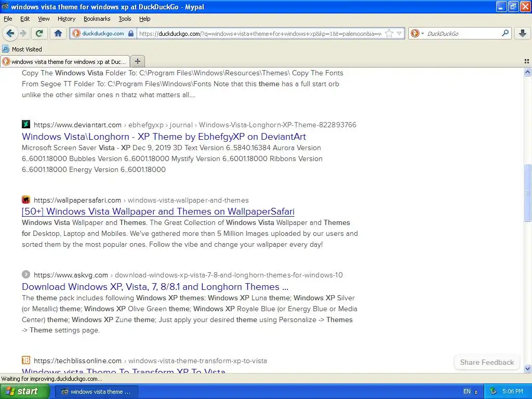The image size is (532, 399).
Task: Click the padlock site security icon
Action: (x=131, y=33)
